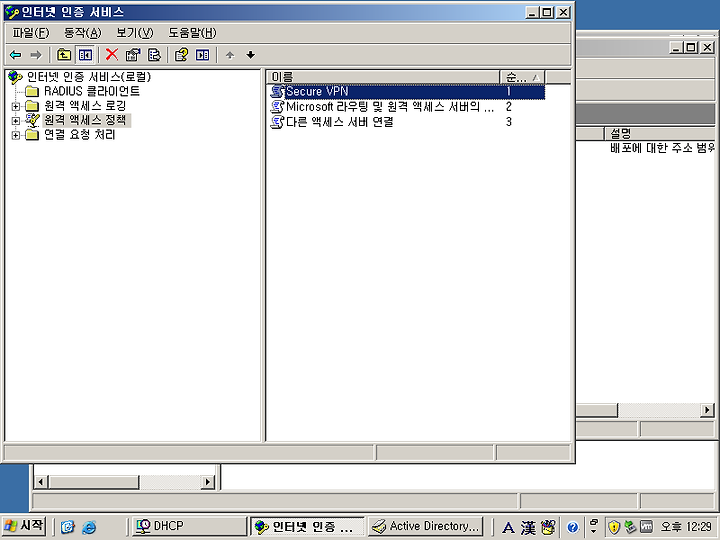720x540 pixels.
Task: Select 원격 액세스 로깅 tree item
Action: click(85, 106)
